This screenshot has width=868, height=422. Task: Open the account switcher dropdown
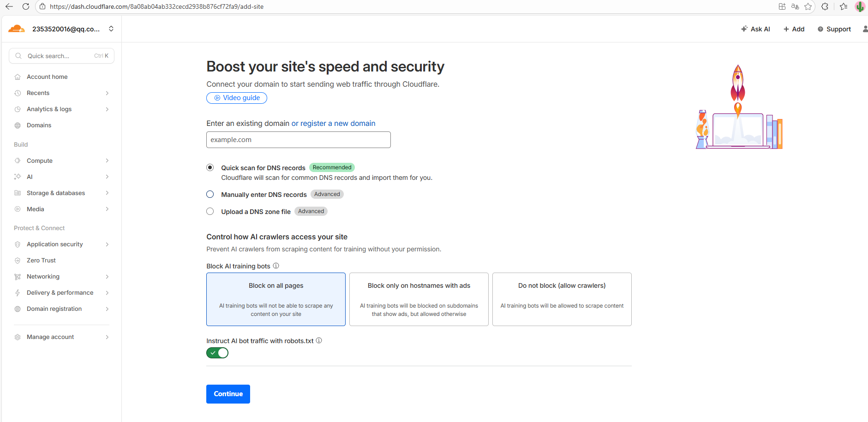(x=111, y=29)
